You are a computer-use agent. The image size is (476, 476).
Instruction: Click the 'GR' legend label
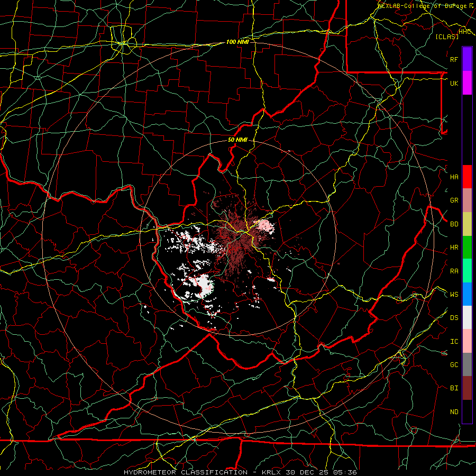point(454,200)
